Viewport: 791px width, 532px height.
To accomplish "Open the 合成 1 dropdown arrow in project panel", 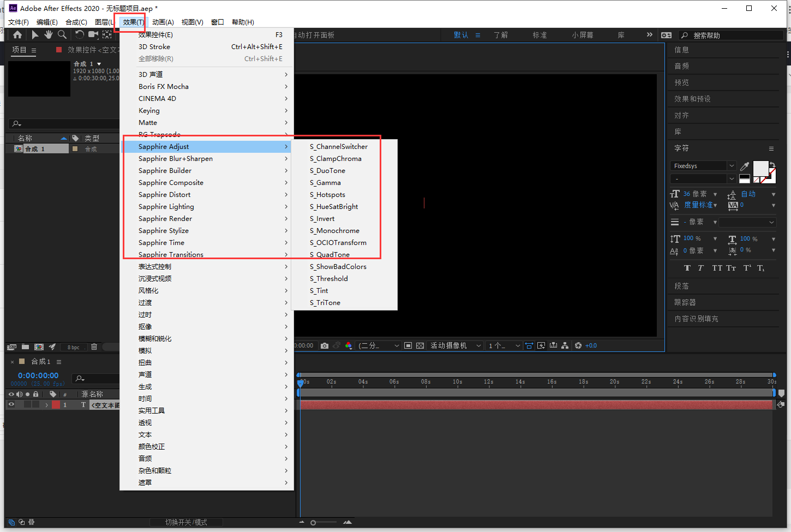I will pos(99,64).
